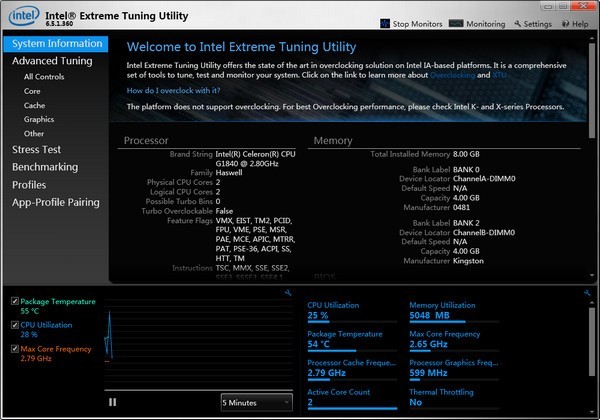Image resolution: width=600 pixels, height=420 pixels.
Task: Click the Help question mark icon
Action: coord(566,23)
